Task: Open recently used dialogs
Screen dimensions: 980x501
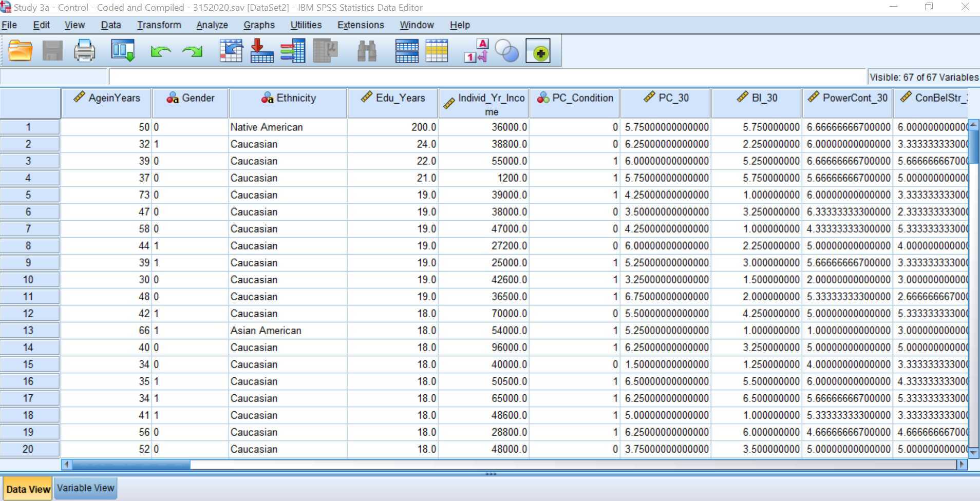Action: 123,50
